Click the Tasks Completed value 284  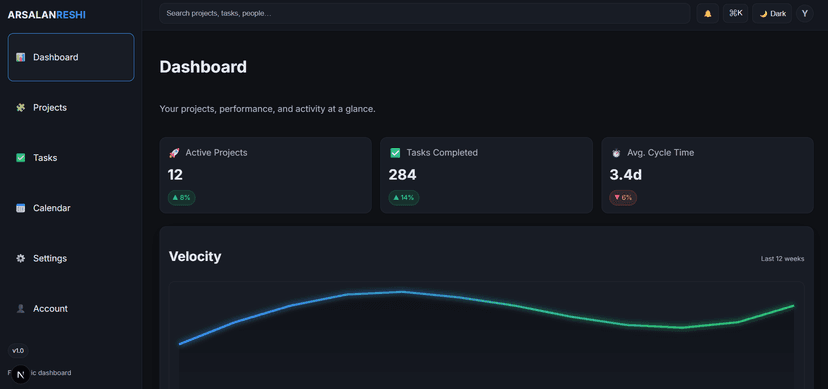click(x=402, y=175)
